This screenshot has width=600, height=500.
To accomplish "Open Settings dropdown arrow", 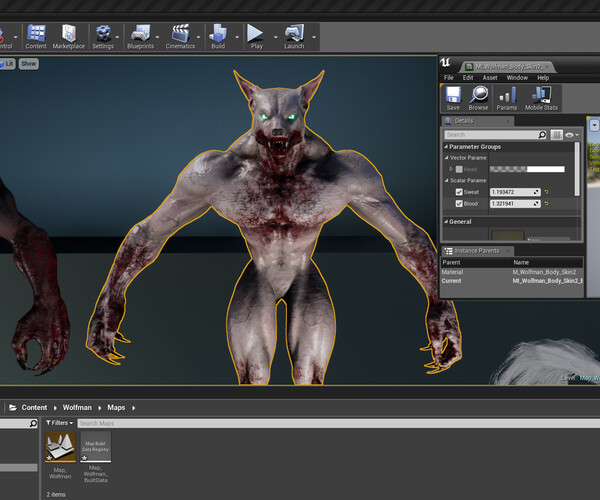I will coord(117,37).
